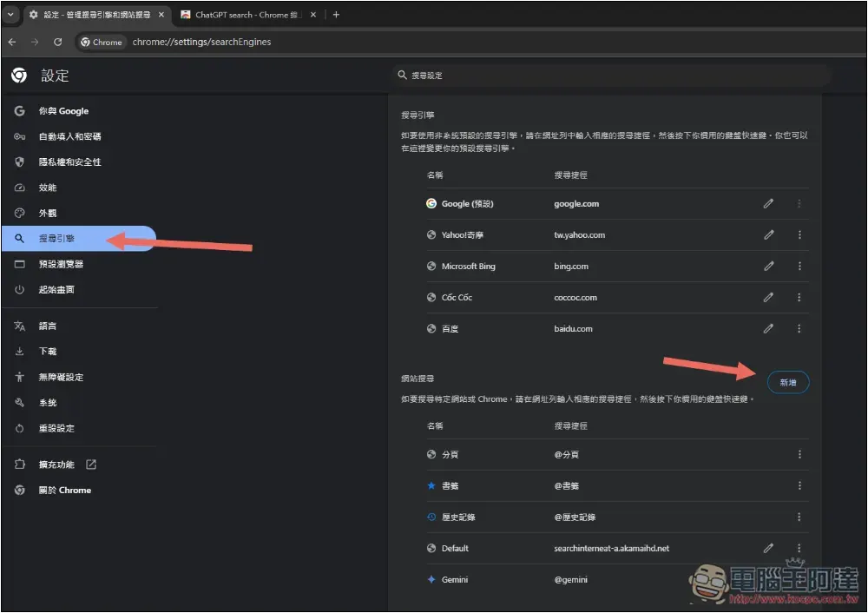Switch to the ChatGPT search tab
Screen dimensions: 868x613
pyautogui.click(x=247, y=15)
